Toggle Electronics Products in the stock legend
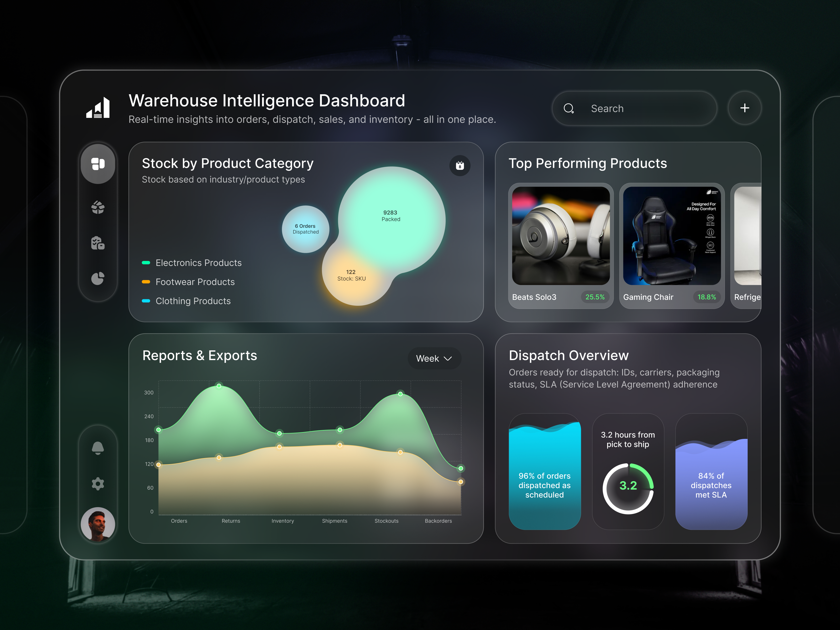840x630 pixels. (198, 263)
